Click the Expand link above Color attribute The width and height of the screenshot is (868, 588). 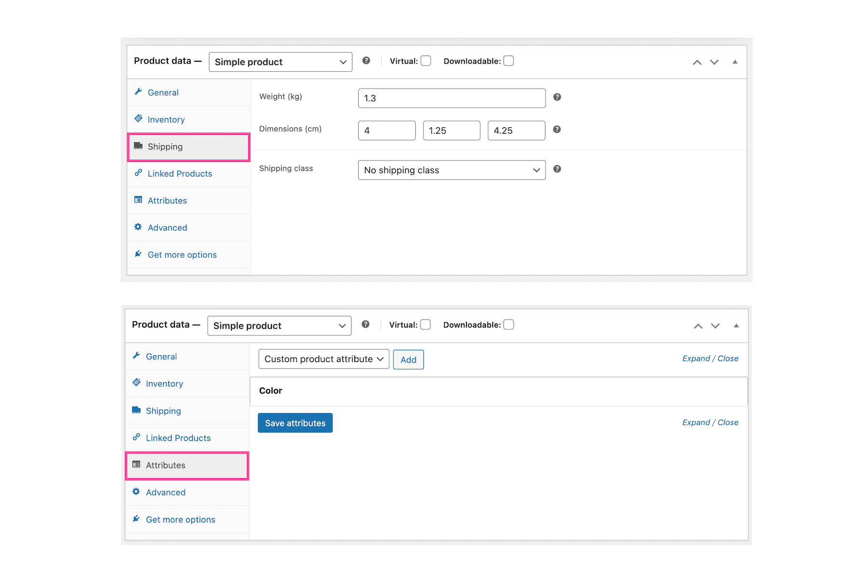696,358
